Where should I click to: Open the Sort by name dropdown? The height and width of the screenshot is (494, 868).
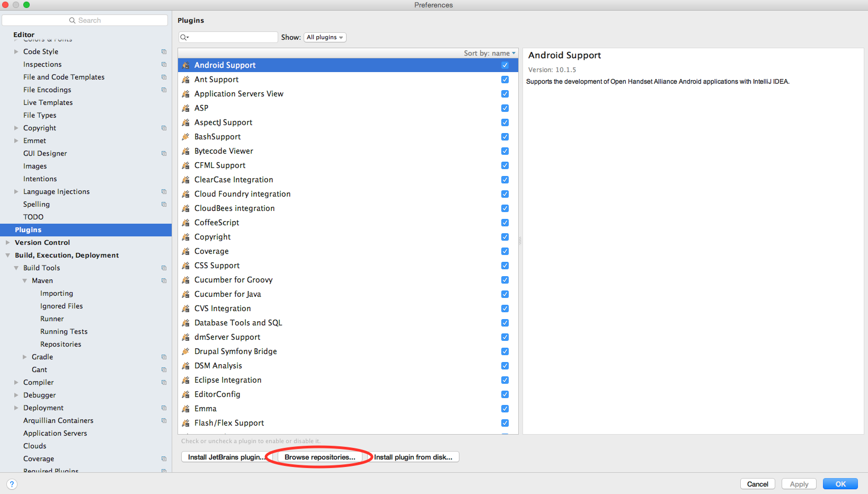[490, 53]
